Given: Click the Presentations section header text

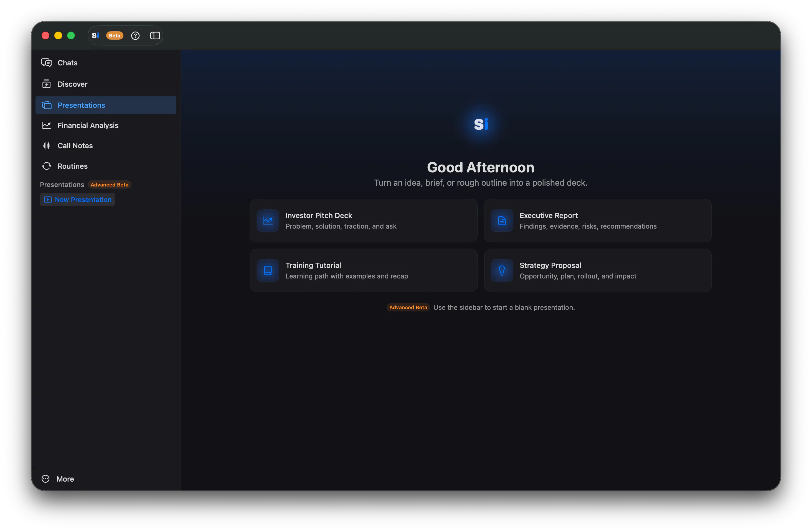Looking at the screenshot, I should [62, 184].
